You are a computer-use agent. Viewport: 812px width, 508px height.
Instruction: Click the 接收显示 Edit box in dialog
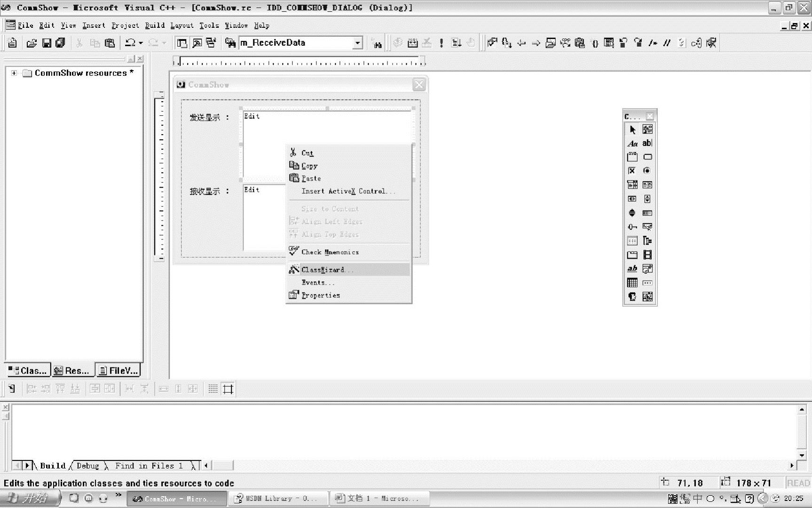tap(265, 217)
